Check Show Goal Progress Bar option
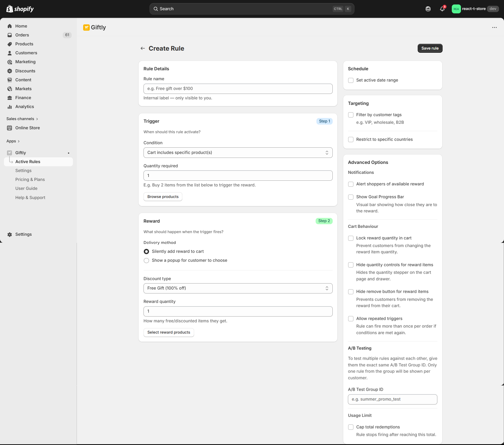504x445 pixels. point(351,197)
